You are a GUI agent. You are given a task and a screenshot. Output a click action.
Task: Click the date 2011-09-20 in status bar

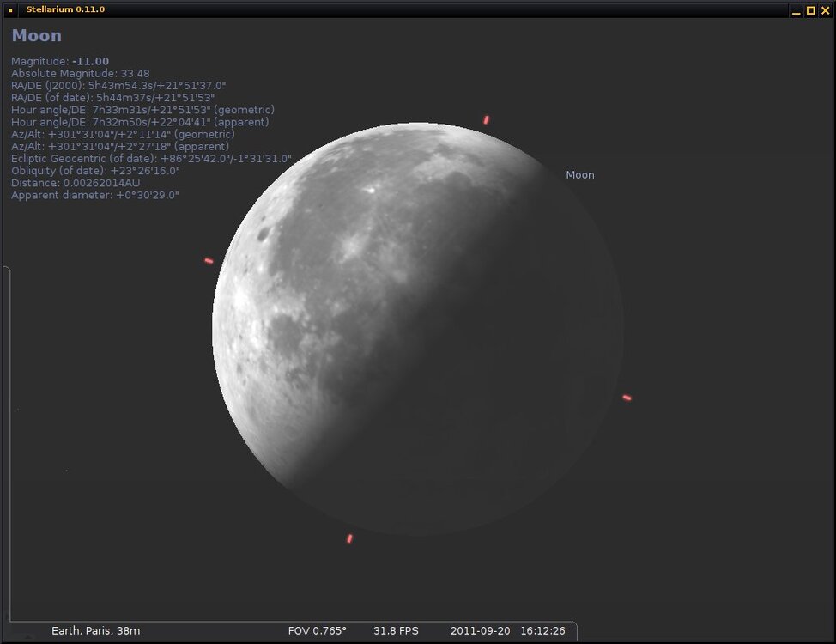click(480, 630)
